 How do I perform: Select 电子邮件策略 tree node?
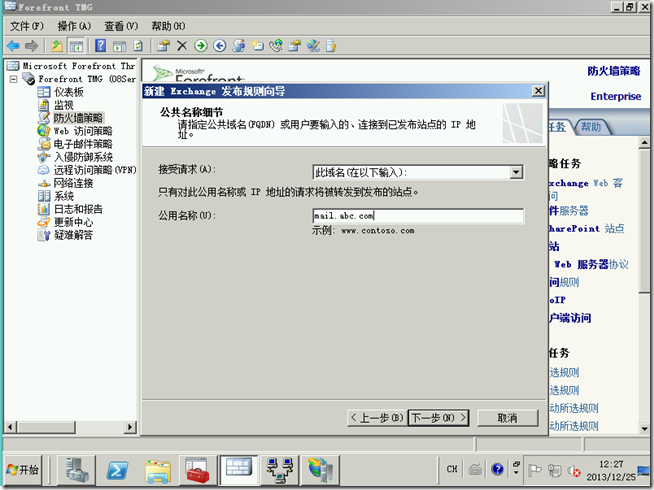83,144
